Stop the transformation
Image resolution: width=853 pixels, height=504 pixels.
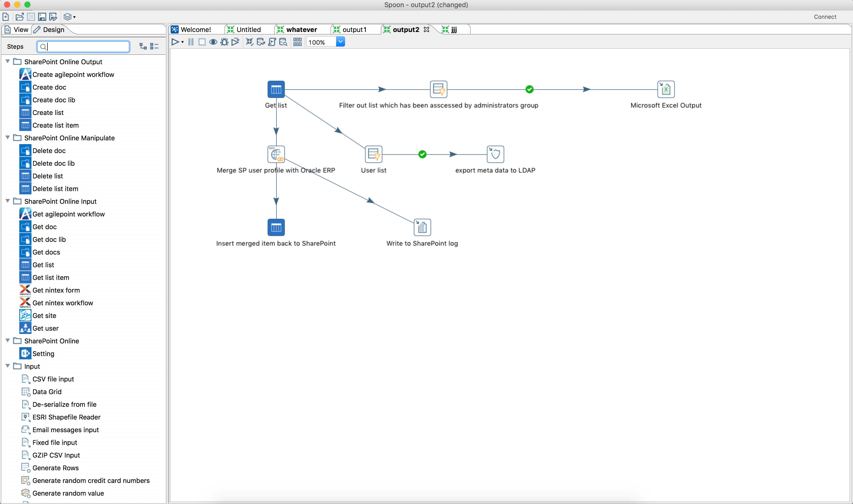[202, 42]
